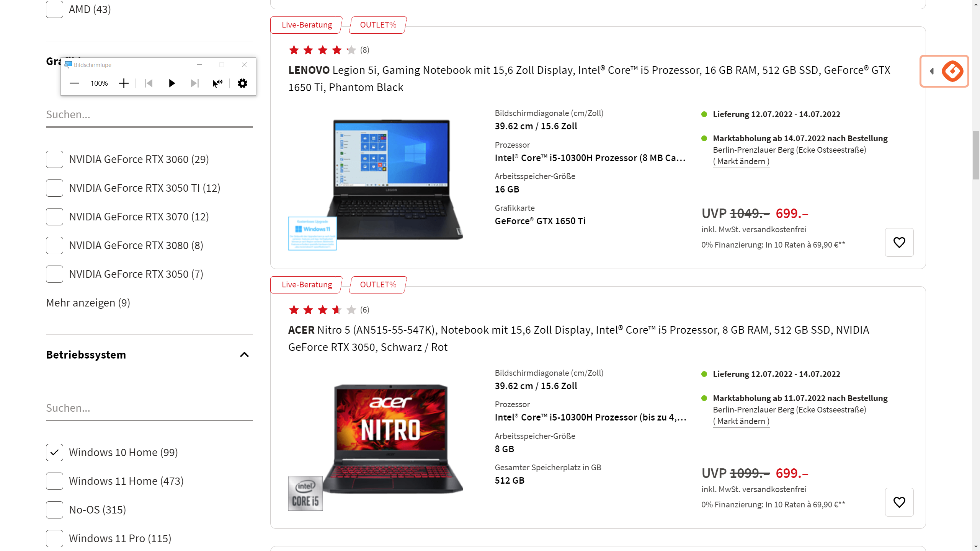
Task: Click Markt ändern link for Lenovo
Action: tap(741, 161)
